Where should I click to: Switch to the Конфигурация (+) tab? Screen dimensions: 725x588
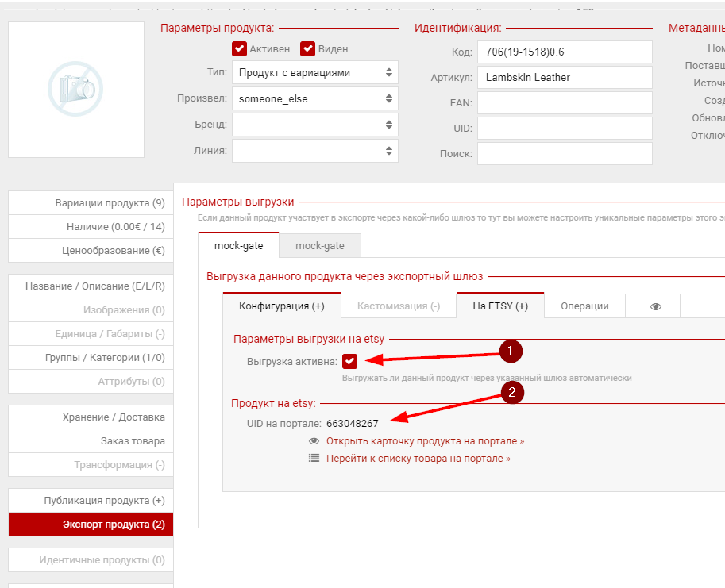coord(281,306)
